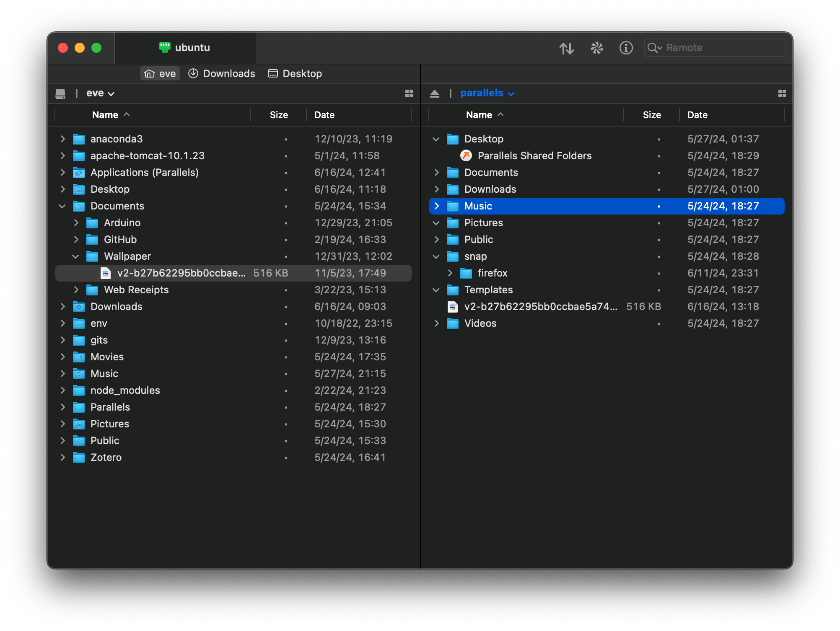Viewport: 840px width, 631px height.
Task: Click the GitHub folder icon
Action: click(x=92, y=240)
